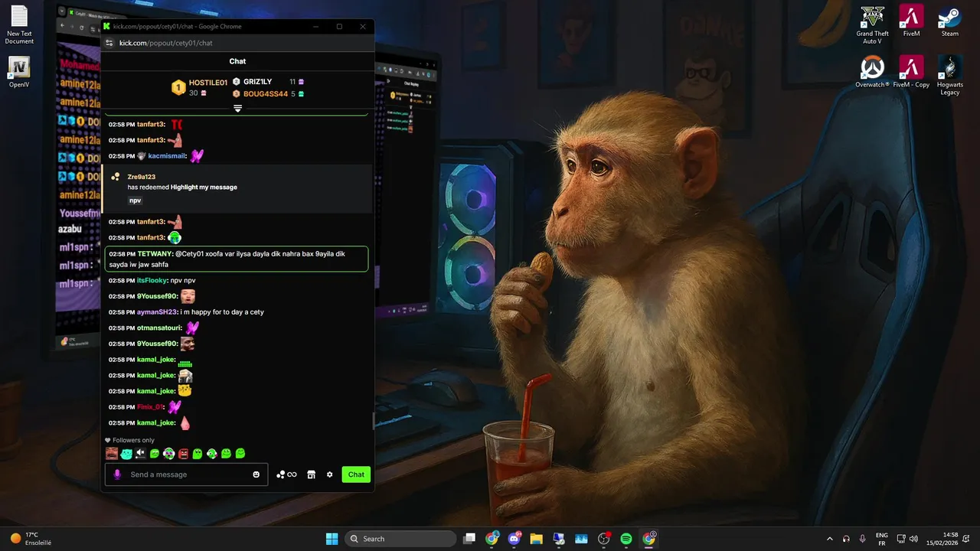Screen dimensions: 980x551
Task: Insert the cyan cat emote from quick bar
Action: tap(126, 454)
